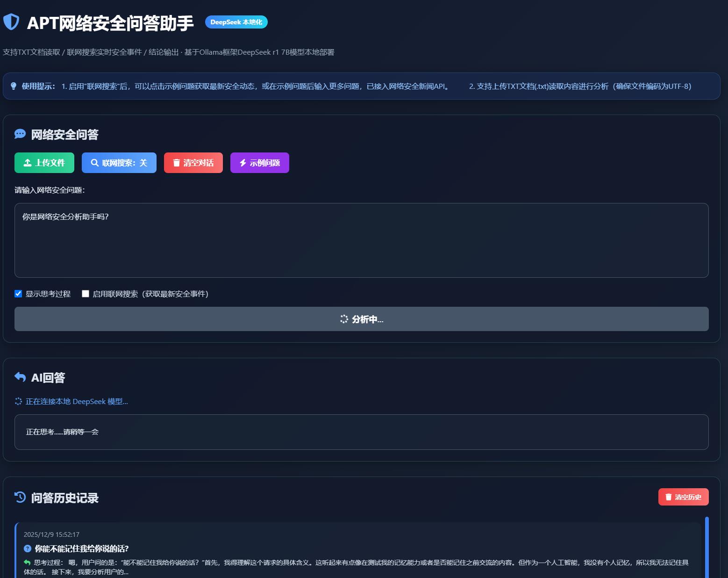
Task: Uncheck the 显示思考过程 checkbox
Action: [x=18, y=294]
